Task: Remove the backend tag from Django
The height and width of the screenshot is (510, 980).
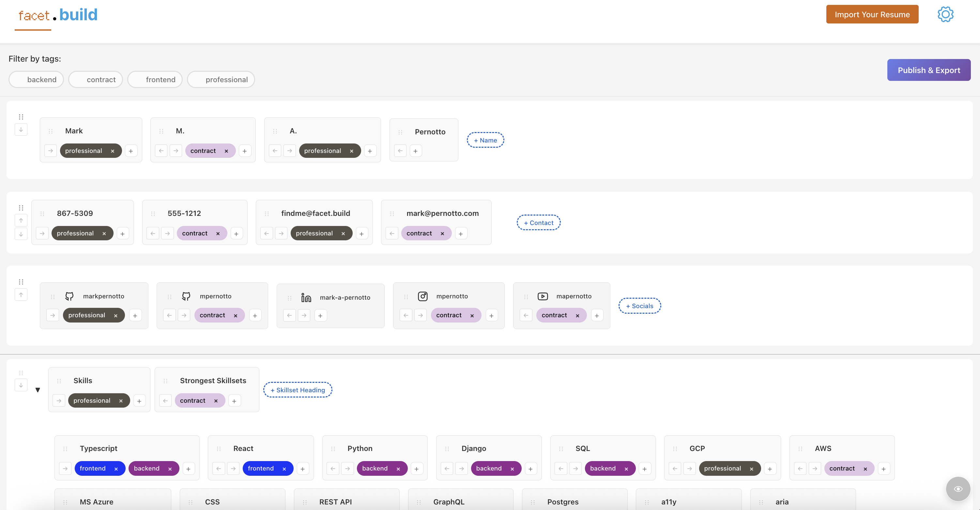Action: click(x=512, y=468)
